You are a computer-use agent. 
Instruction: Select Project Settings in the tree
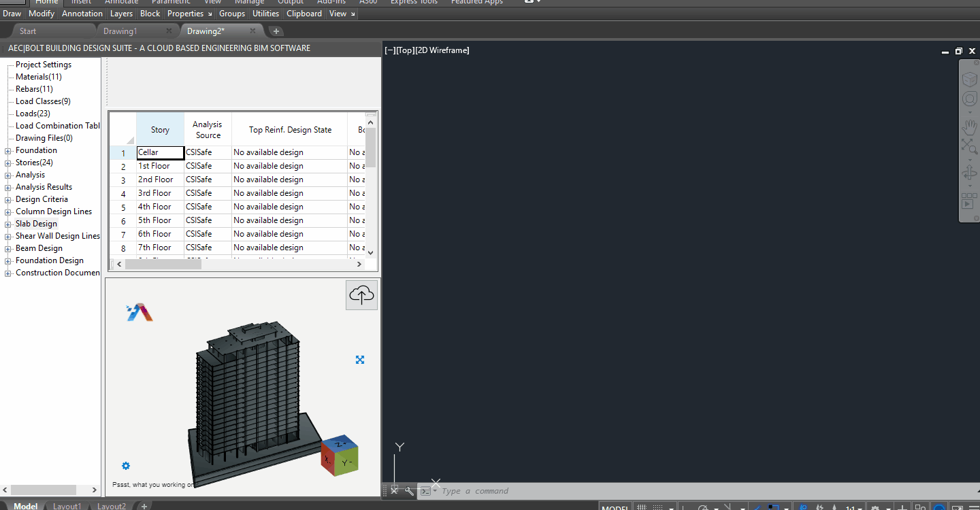44,65
